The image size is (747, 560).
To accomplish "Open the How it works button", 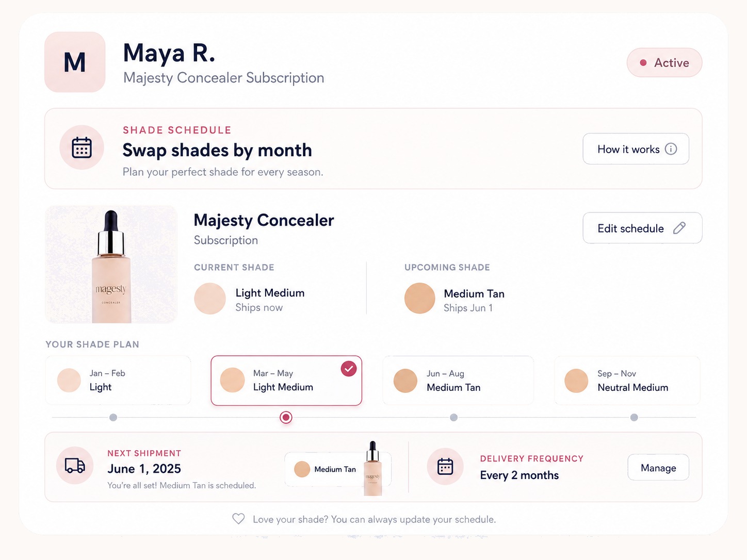I will pos(636,149).
